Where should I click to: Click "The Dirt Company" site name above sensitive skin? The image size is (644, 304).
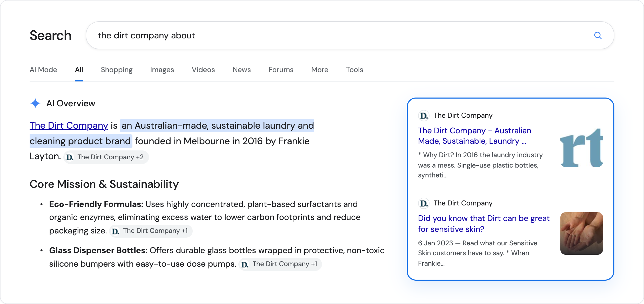(x=463, y=203)
